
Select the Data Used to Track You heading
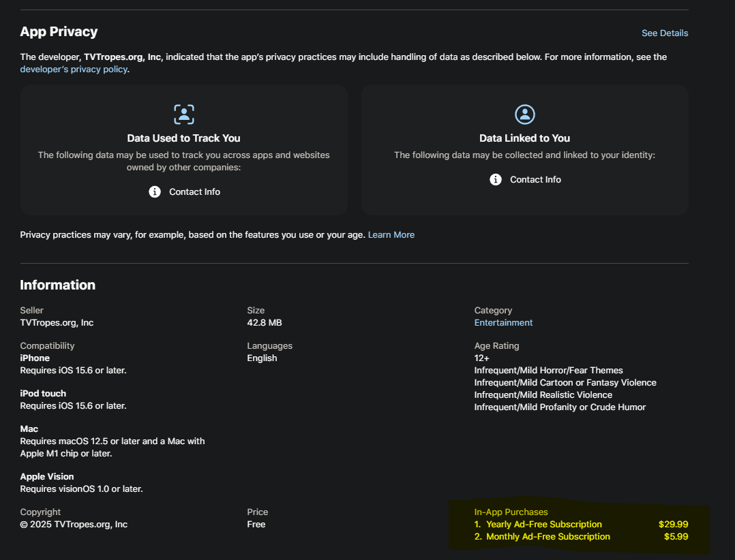(184, 138)
